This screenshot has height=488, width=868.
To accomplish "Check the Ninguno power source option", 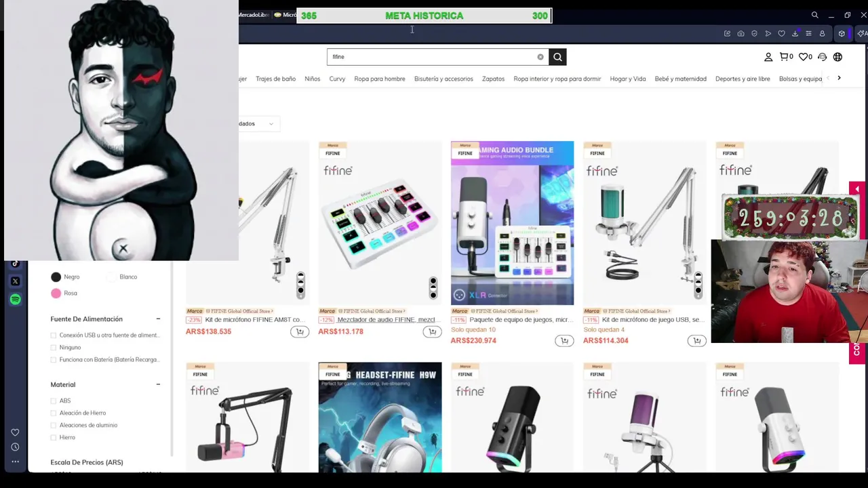I will click(54, 347).
